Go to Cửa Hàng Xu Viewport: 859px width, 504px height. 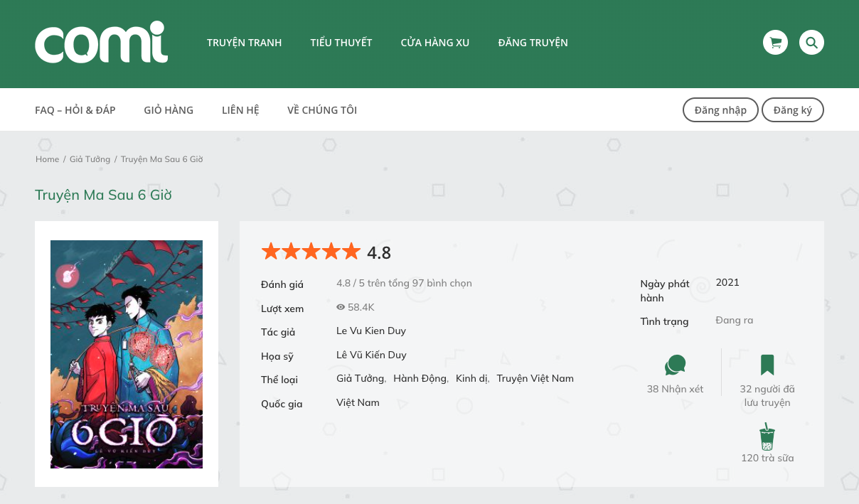(435, 43)
